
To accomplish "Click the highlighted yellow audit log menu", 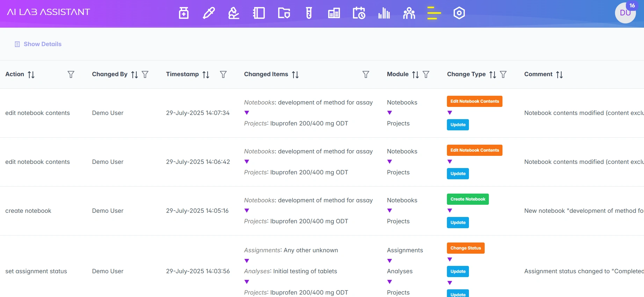I will 434,13.
